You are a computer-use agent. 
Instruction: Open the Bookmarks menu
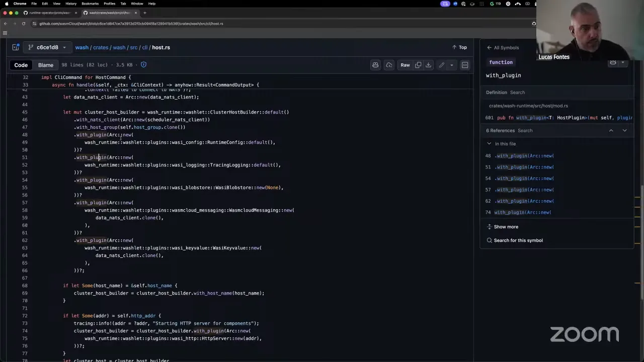click(90, 4)
